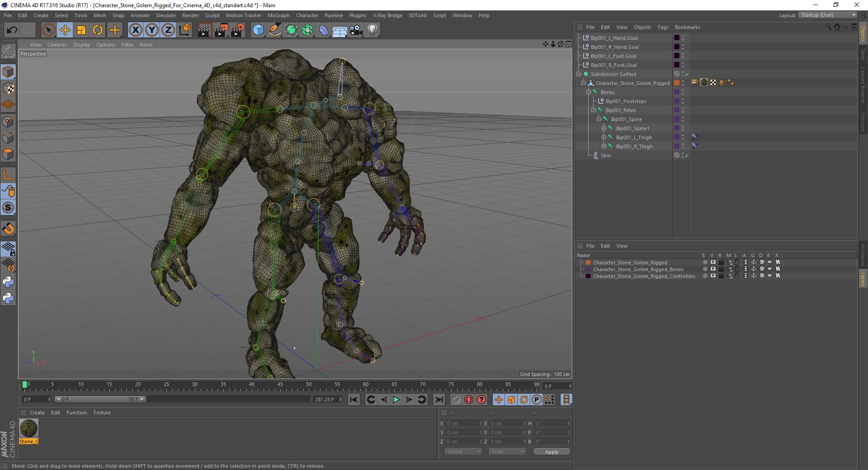
Task: Open the light object tool
Action: (x=372, y=30)
